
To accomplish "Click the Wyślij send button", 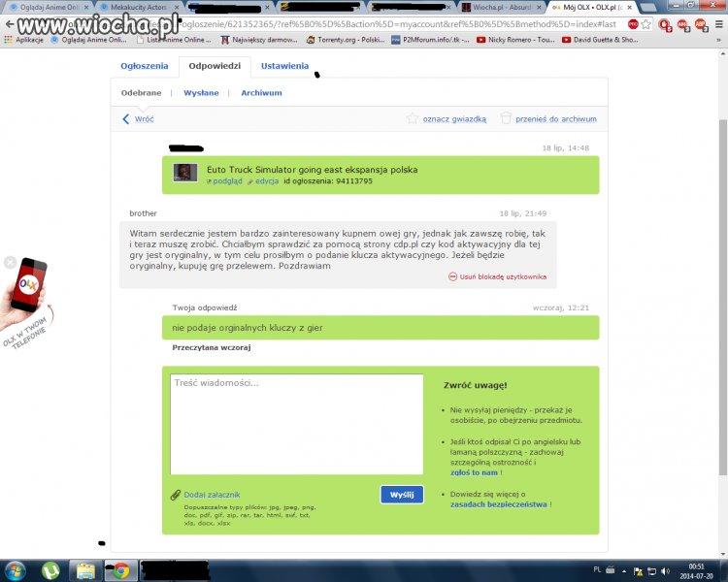I will pos(402,495).
